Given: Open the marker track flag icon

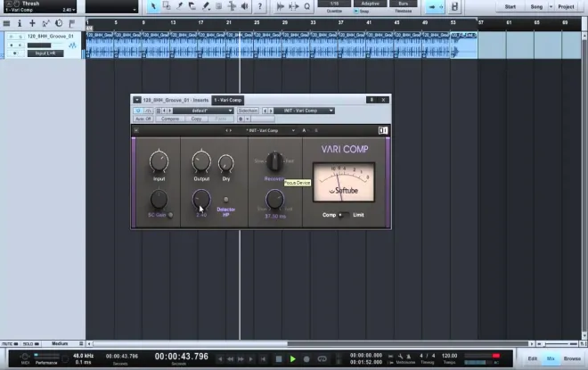Looking at the screenshot, I should click(x=72, y=23).
